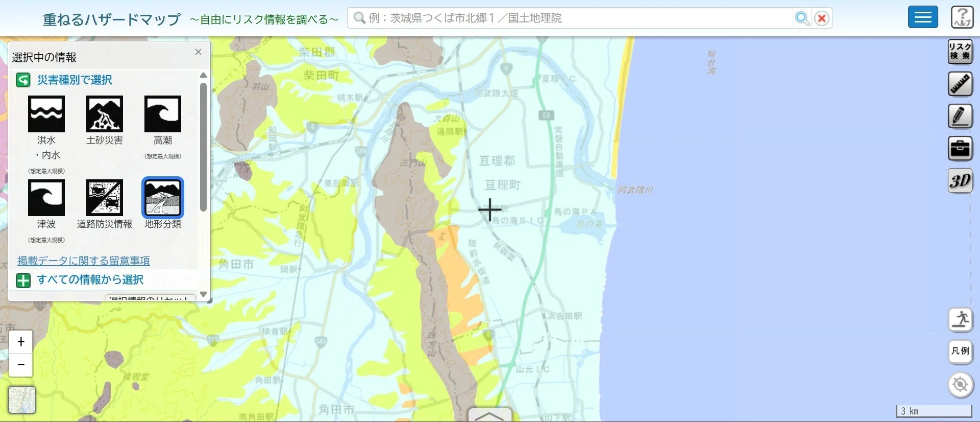
Task: Open the hamburger main menu
Action: click(923, 17)
